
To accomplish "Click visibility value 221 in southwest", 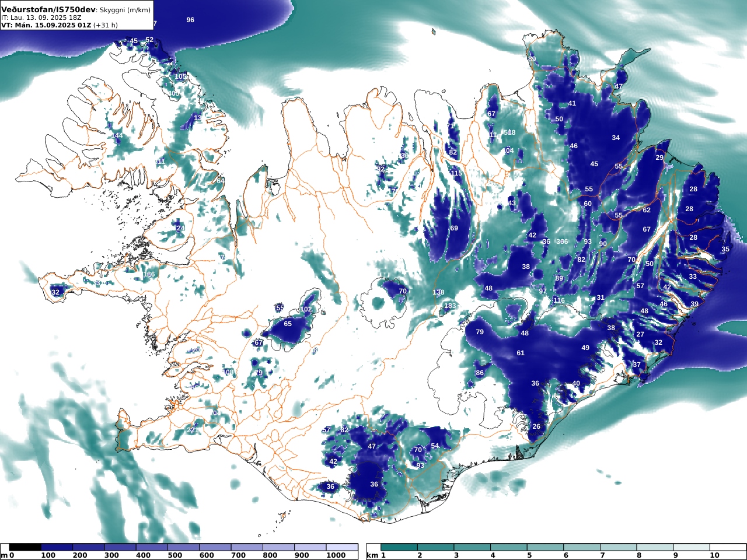I will tap(193, 430).
